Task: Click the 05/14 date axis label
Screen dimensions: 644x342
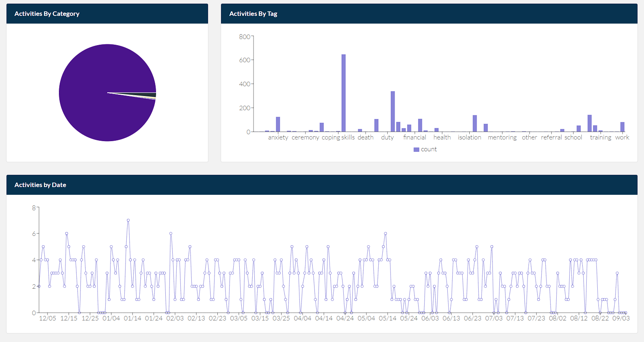Action: pos(387,318)
